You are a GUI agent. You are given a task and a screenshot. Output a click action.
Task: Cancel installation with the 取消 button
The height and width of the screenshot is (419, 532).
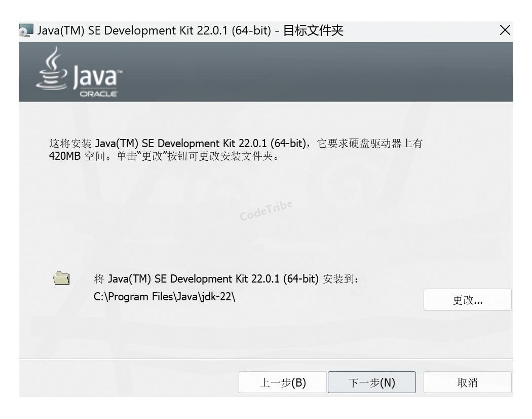(467, 382)
